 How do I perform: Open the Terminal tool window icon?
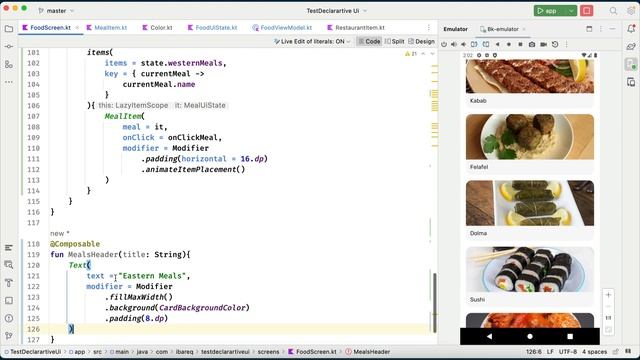pos(9,300)
